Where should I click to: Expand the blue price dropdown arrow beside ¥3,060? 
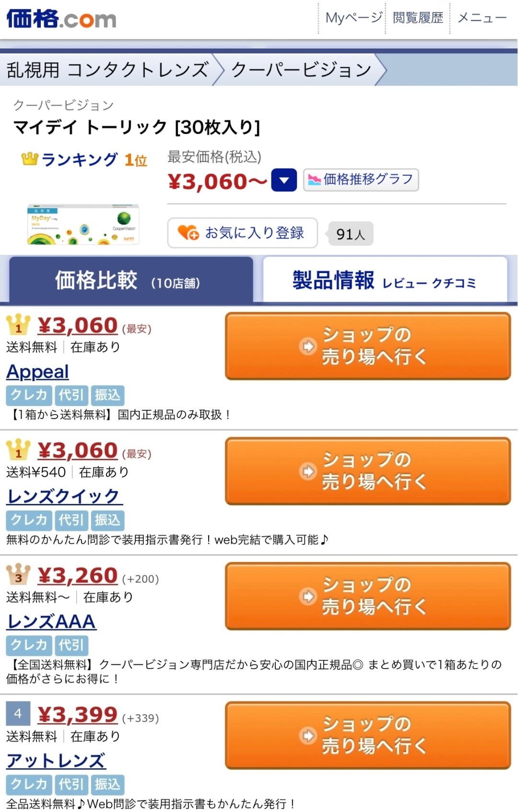284,180
